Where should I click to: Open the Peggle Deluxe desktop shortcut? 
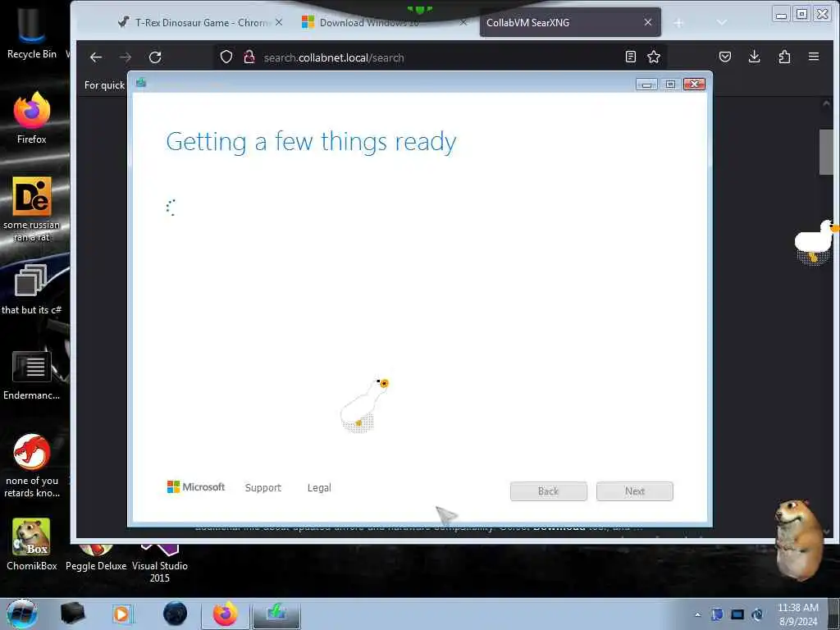[96, 557]
